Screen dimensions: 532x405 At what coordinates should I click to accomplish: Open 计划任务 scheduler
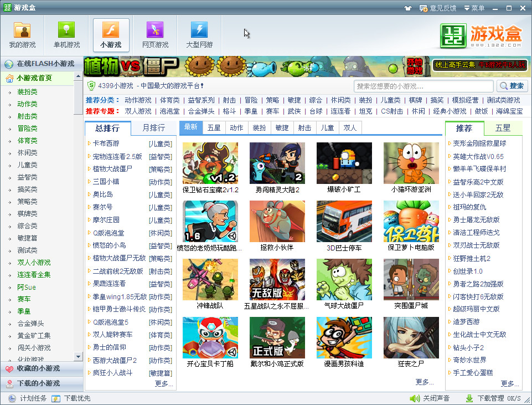tap(27, 398)
